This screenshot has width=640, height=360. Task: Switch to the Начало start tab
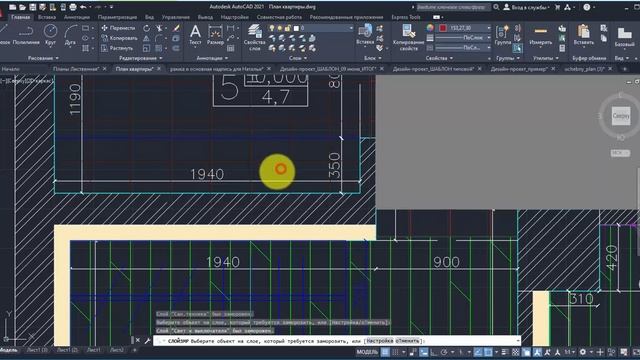coord(11,69)
